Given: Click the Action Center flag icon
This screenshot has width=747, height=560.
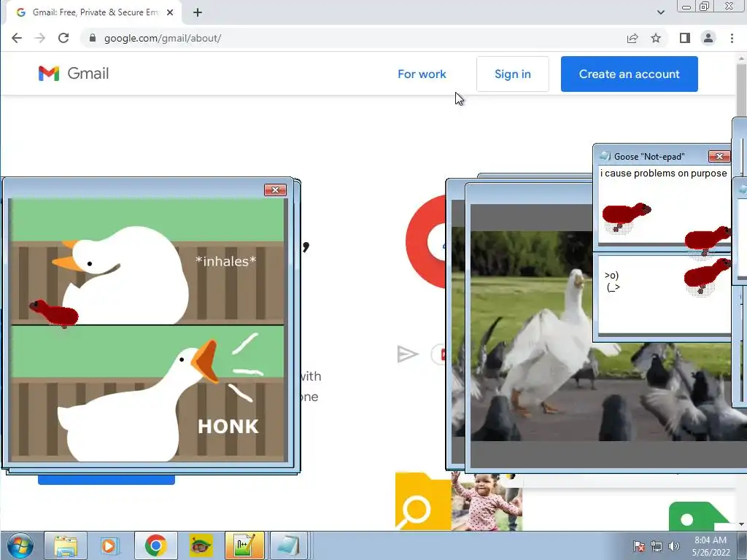Looking at the screenshot, I should pos(639,546).
